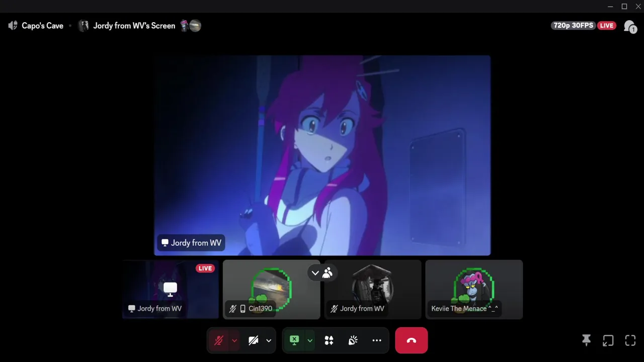Select Jordy from WV live stream tile
Screen dimensions: 644x362
coord(171,289)
